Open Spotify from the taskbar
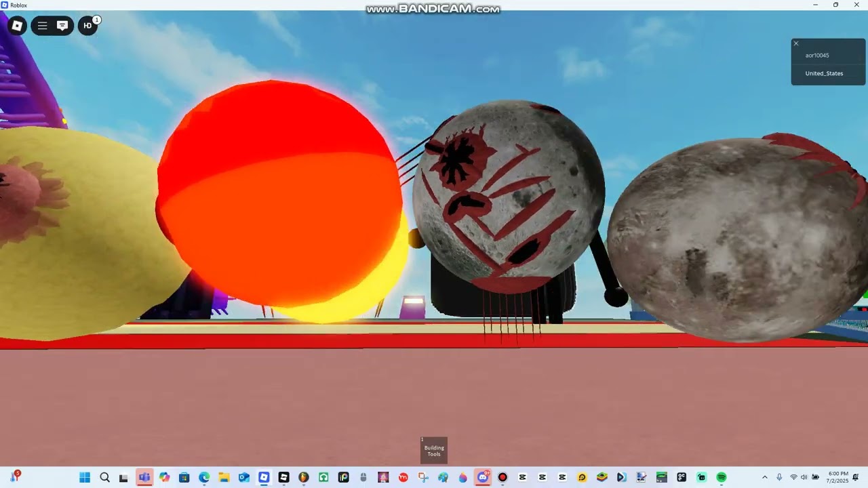 (x=722, y=478)
